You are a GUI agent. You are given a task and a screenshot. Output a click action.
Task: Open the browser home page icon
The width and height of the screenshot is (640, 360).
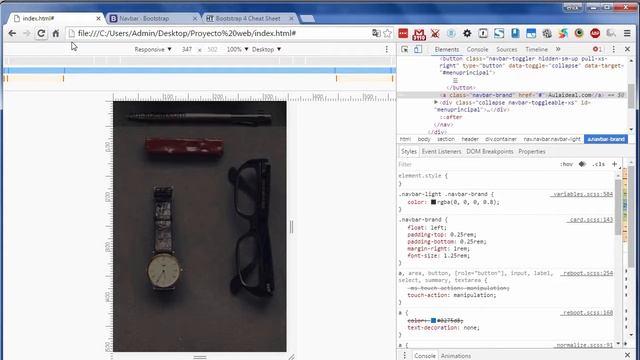point(56,33)
